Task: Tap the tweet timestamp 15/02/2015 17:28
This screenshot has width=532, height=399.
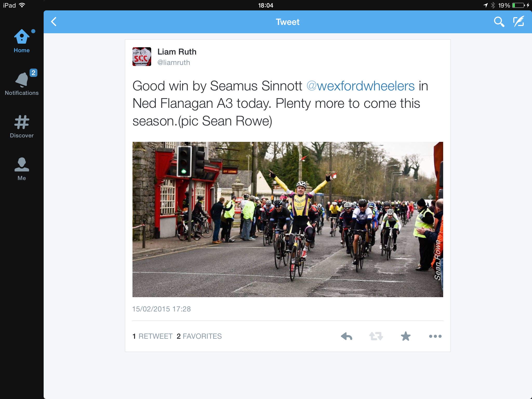Action: [162, 309]
